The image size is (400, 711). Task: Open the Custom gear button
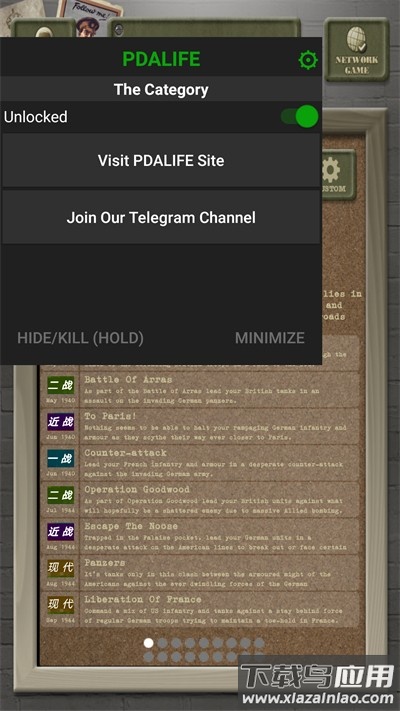tap(338, 175)
